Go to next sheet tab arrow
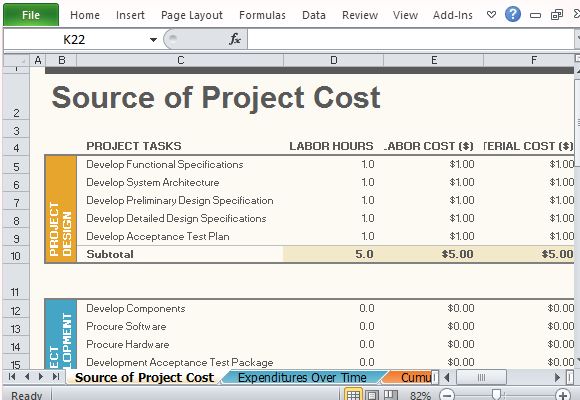The height and width of the screenshot is (400, 580). [x=41, y=377]
